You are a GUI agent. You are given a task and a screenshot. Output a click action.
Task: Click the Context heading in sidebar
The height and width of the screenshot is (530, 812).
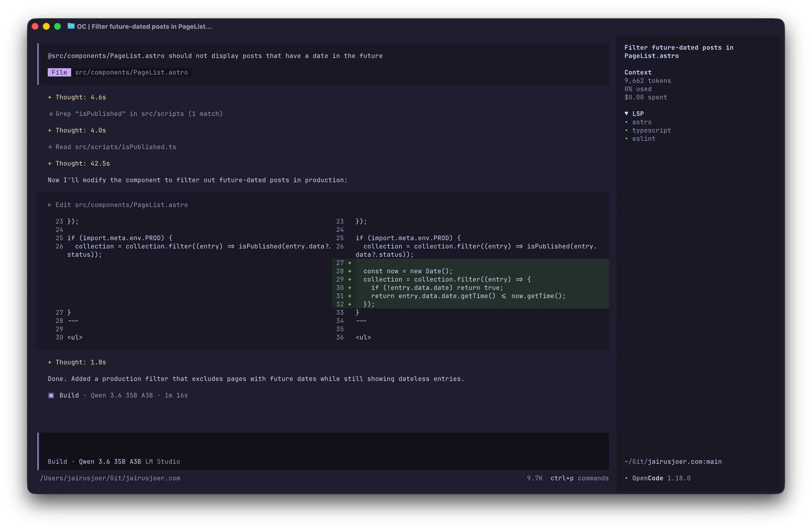click(638, 72)
